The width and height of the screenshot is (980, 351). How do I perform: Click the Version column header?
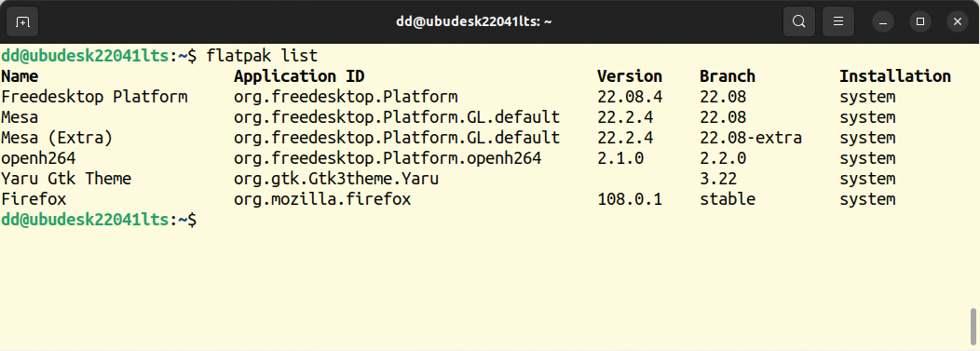pyautogui.click(x=630, y=76)
